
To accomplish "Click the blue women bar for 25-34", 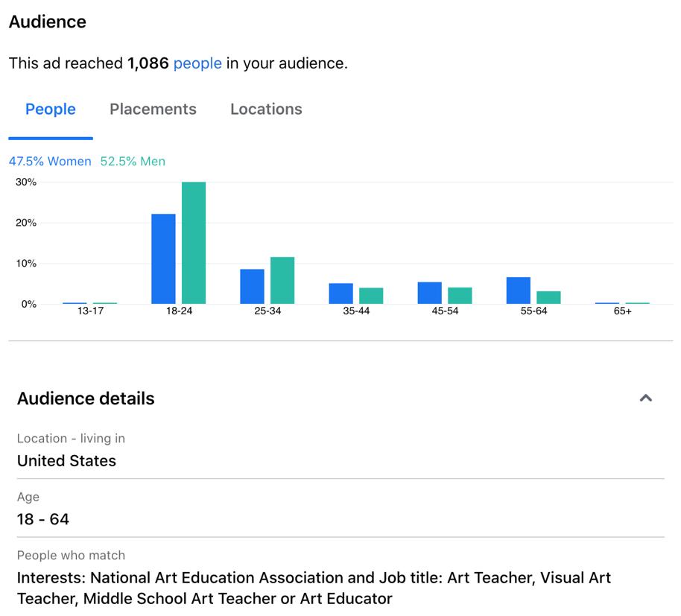I will [x=253, y=287].
